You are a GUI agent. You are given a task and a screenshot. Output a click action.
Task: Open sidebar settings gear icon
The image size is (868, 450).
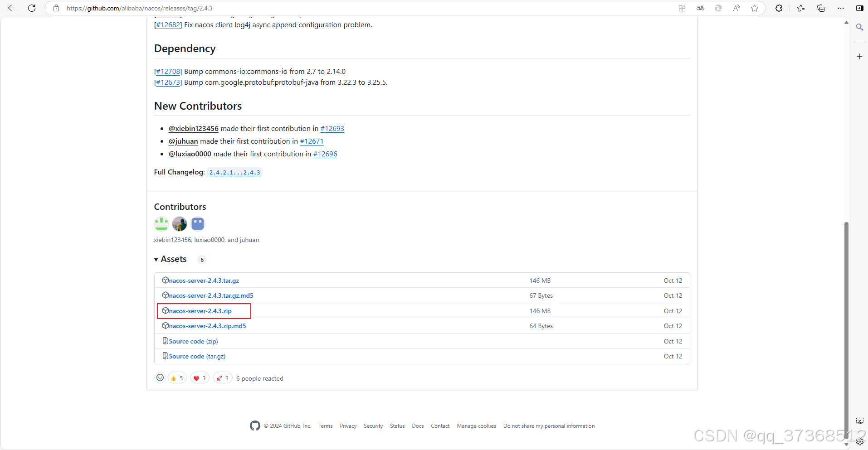coord(859,442)
